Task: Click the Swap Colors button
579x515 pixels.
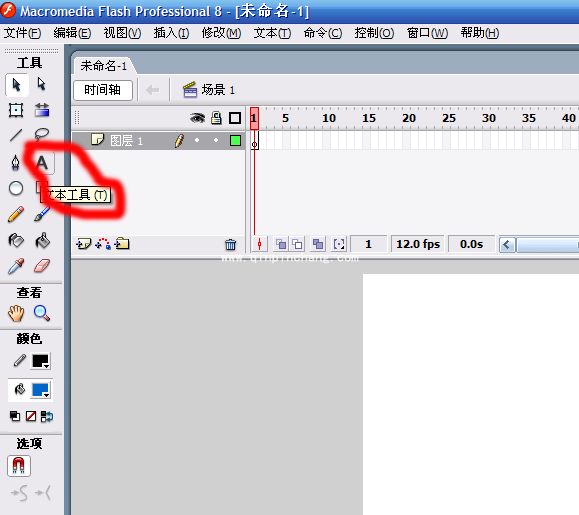Action: coord(47,416)
